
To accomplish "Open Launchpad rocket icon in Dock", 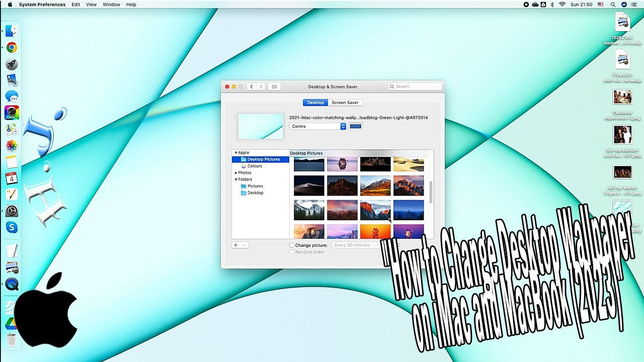I will click(12, 64).
